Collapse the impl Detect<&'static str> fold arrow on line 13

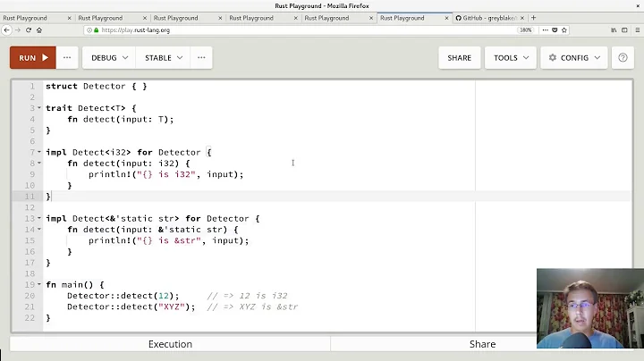pos(39,218)
